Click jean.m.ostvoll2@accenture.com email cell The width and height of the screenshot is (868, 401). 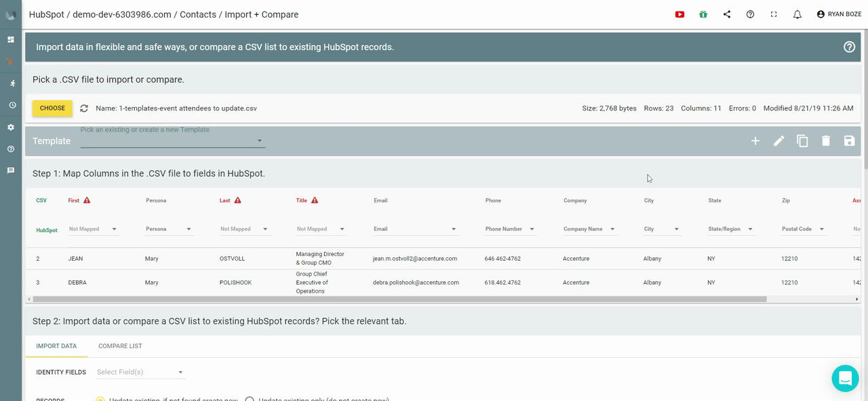coord(415,259)
